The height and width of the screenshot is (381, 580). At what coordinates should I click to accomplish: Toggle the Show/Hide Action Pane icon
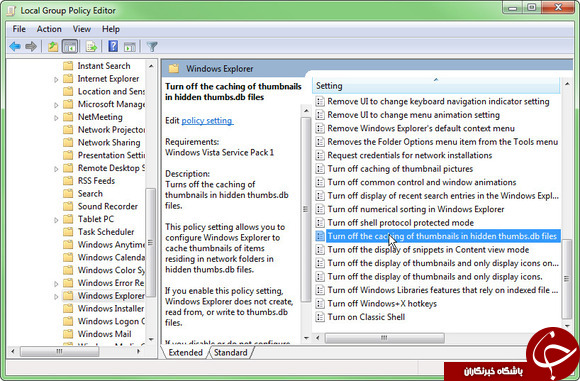pyautogui.click(x=130, y=47)
